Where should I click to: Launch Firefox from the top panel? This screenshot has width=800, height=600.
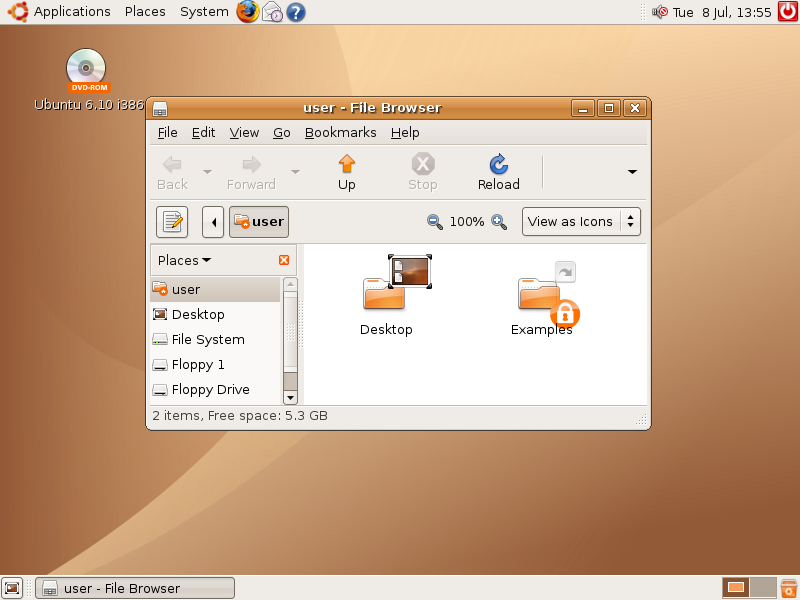pyautogui.click(x=247, y=12)
